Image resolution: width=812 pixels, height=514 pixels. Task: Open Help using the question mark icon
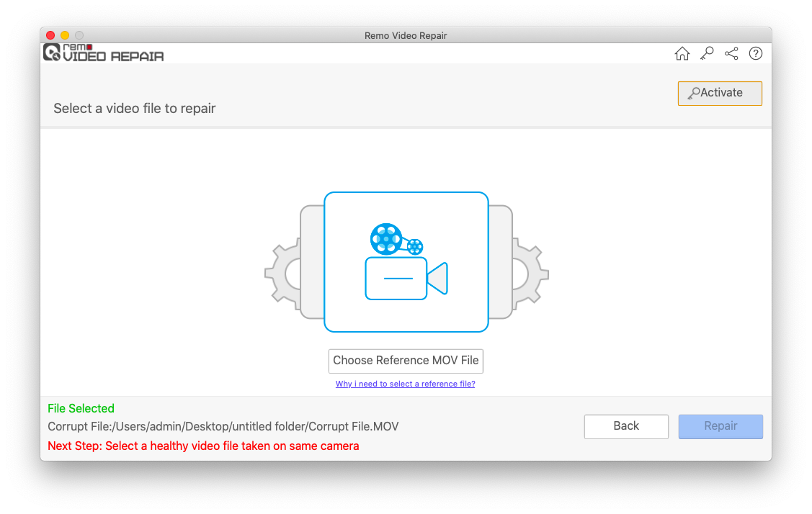click(755, 53)
